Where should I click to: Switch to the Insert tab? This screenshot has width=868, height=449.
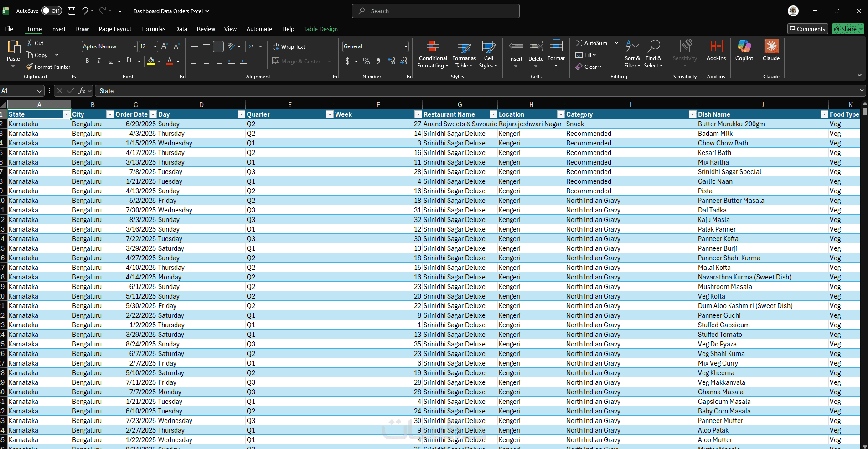[58, 29]
